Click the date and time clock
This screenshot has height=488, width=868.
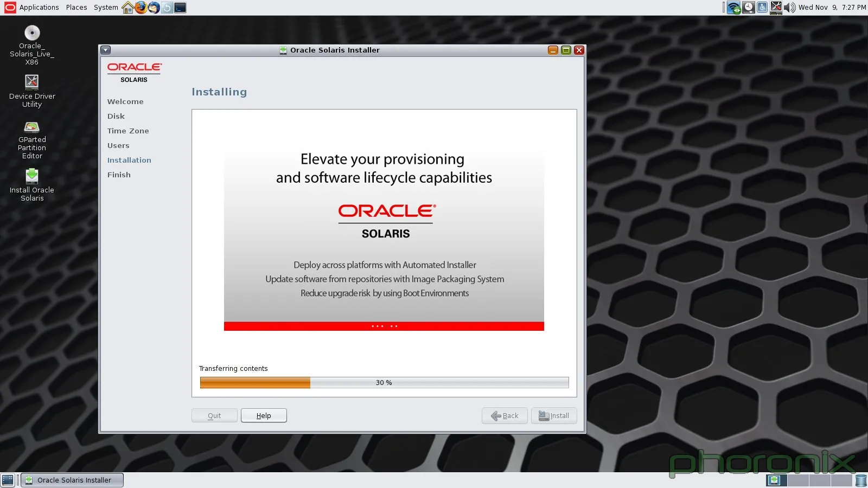pyautogui.click(x=832, y=8)
